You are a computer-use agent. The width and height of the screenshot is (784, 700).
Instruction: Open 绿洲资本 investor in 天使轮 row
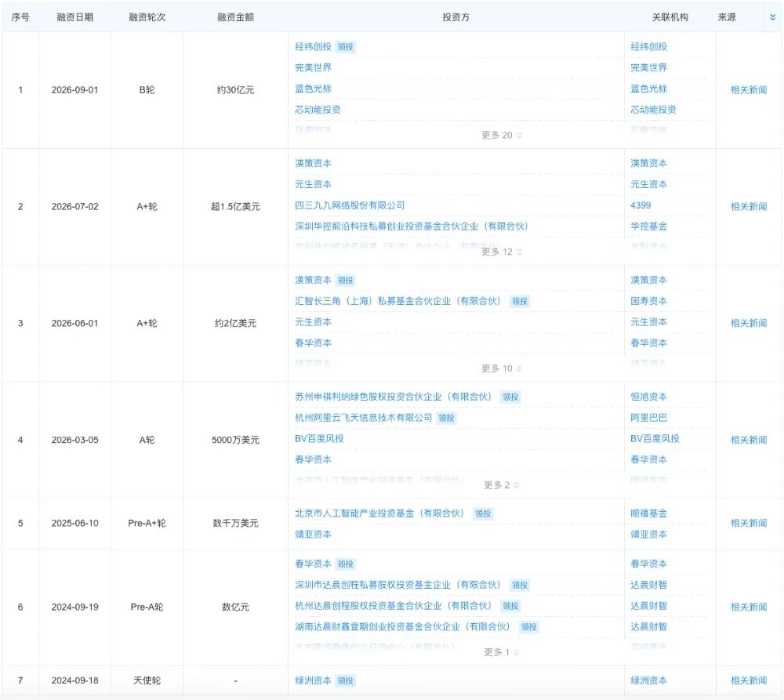tap(313, 680)
